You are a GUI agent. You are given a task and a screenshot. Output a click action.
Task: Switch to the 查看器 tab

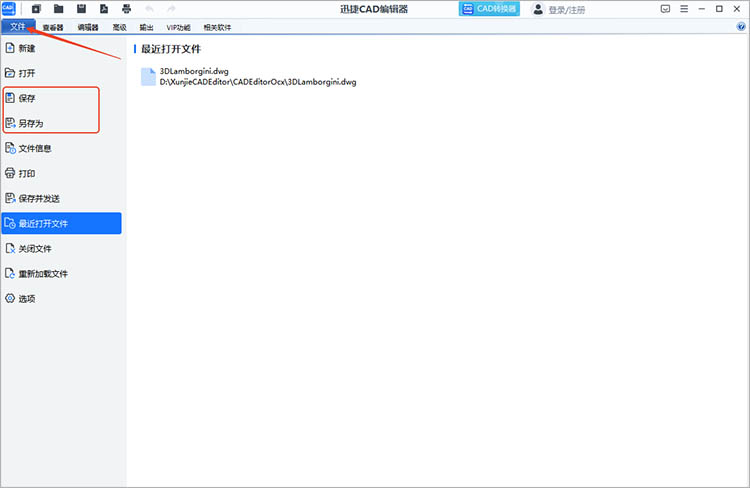[53, 27]
